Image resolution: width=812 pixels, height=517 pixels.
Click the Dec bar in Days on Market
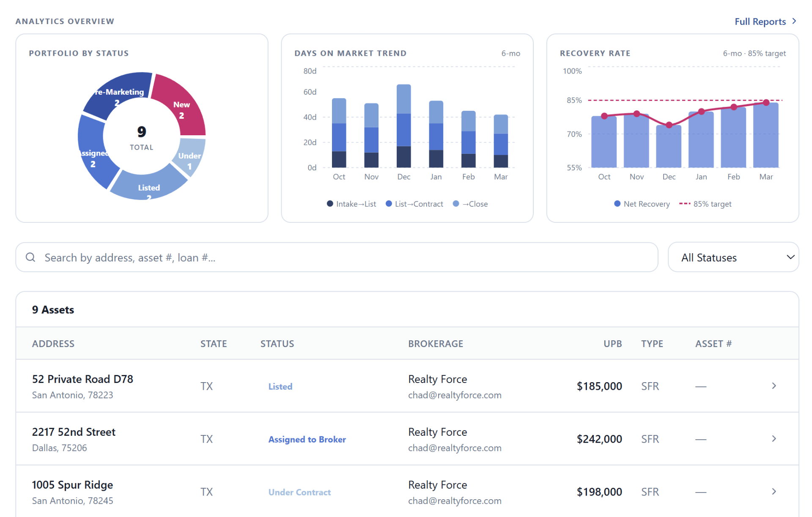[403, 126]
